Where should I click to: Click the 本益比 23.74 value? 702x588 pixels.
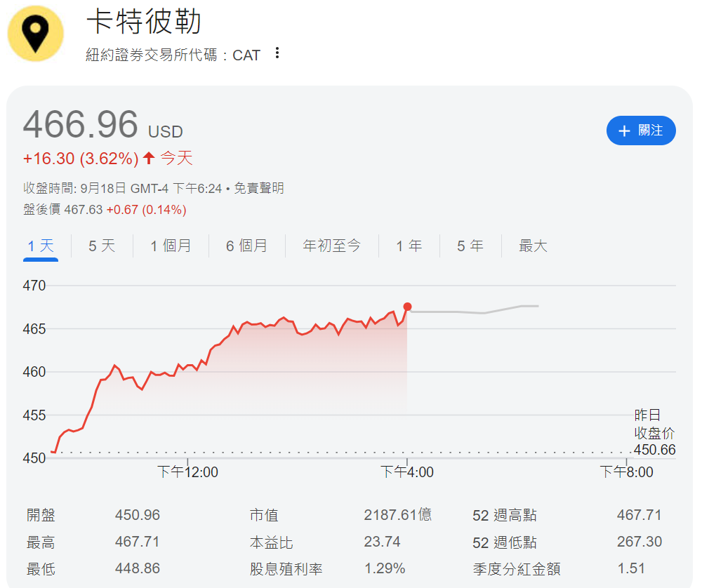(382, 542)
